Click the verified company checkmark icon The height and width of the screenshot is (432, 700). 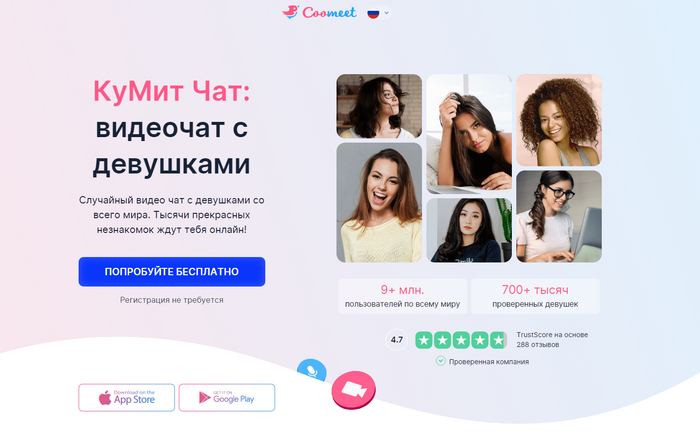tap(441, 361)
